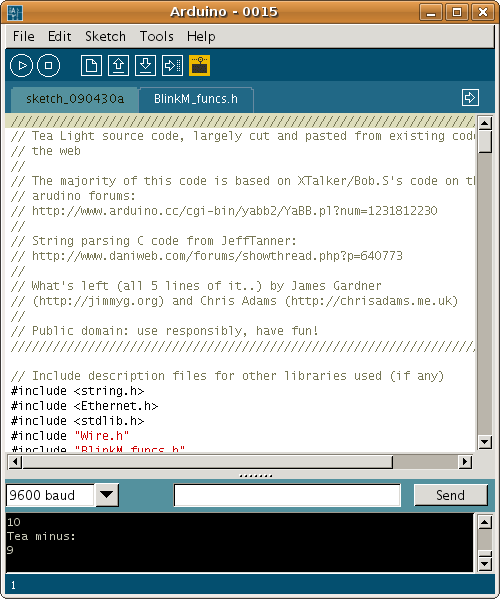Click the Verify/Compile play button
Screen dimensions: 500x599
coord(21,66)
